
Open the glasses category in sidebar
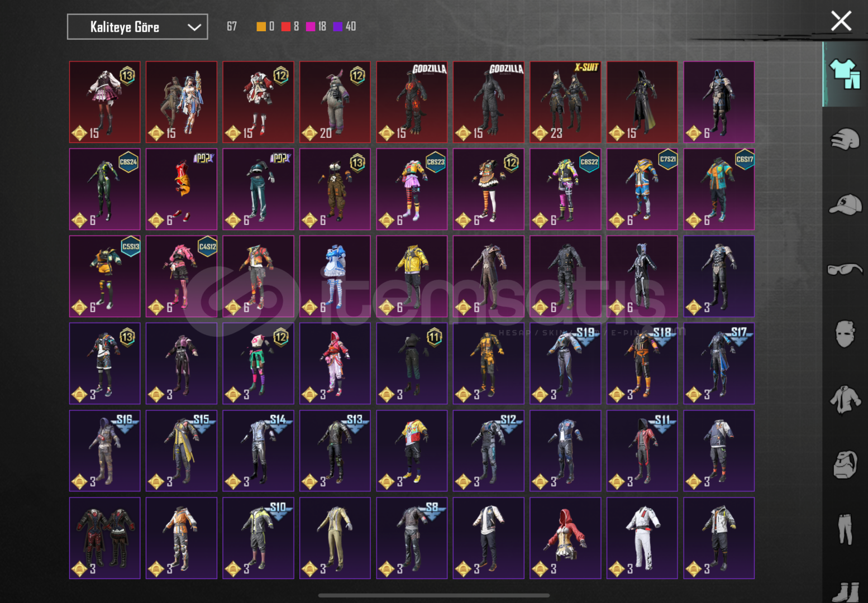tap(845, 270)
